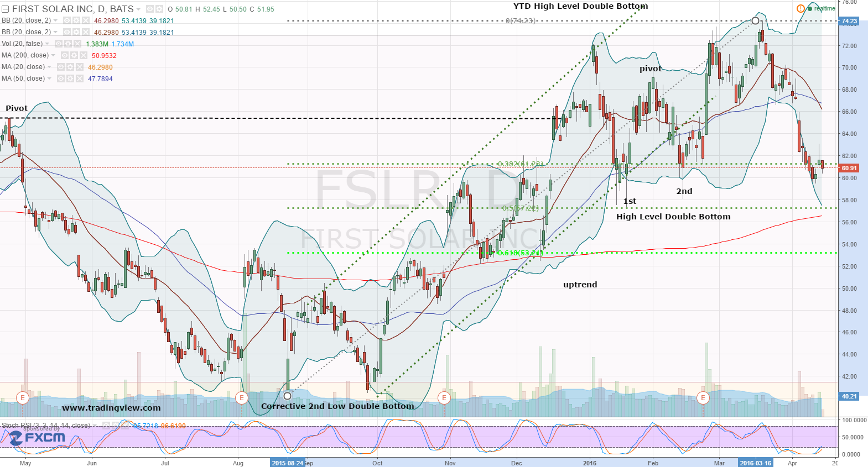Open the MA (50, close) settings gear
868x467 pixels.
coord(70,79)
